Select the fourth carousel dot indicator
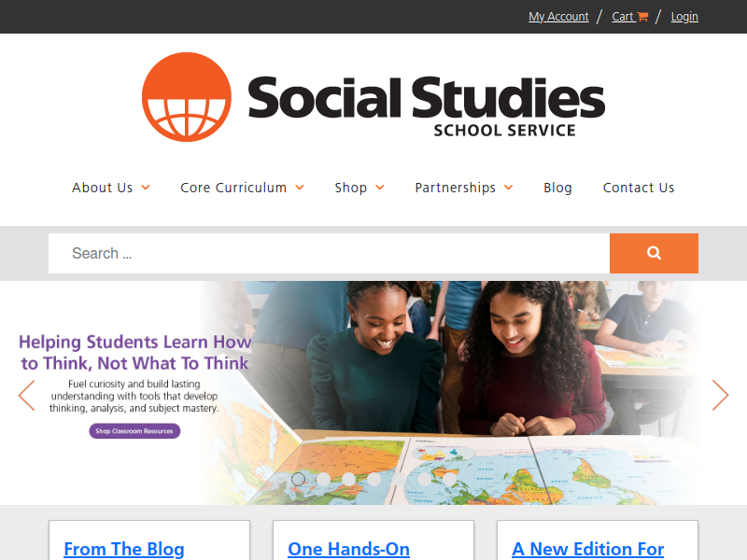This screenshot has height=560, width=747. point(374,479)
